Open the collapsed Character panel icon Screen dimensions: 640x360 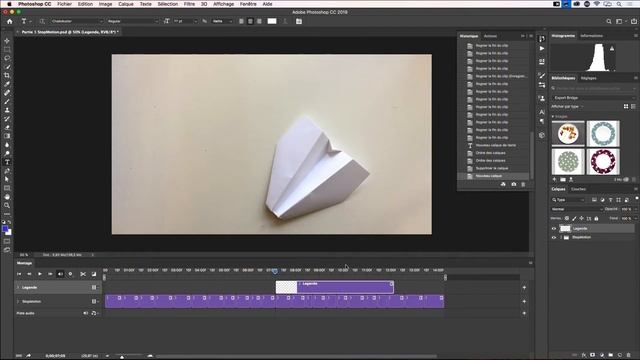click(542, 111)
